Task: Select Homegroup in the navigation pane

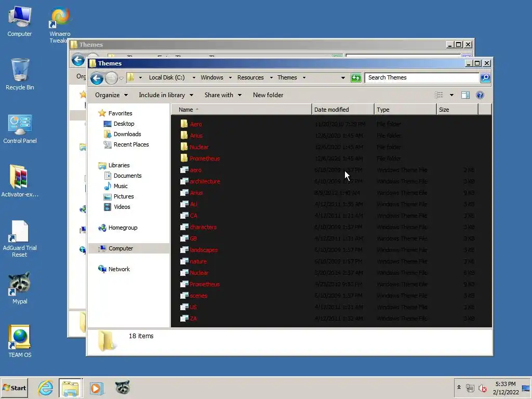Action: tap(117, 228)
